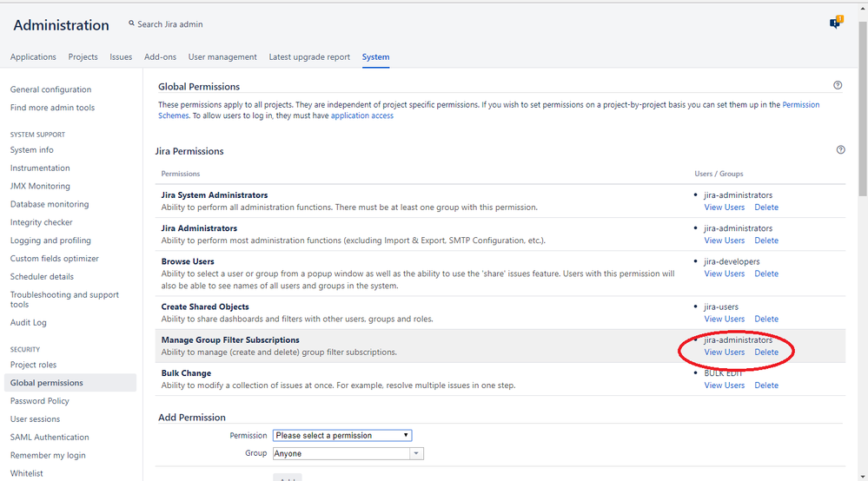The width and height of the screenshot is (868, 481).
Task: Open the Latest upgrade report tab
Action: pyautogui.click(x=309, y=57)
